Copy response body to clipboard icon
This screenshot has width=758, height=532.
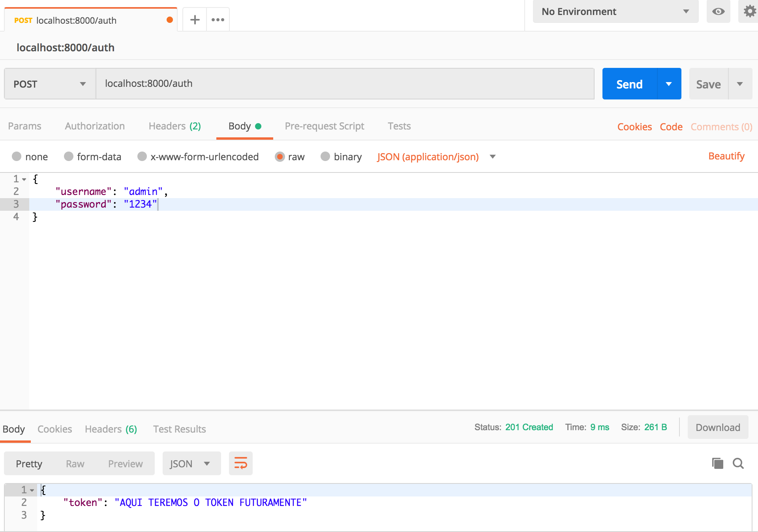(717, 463)
